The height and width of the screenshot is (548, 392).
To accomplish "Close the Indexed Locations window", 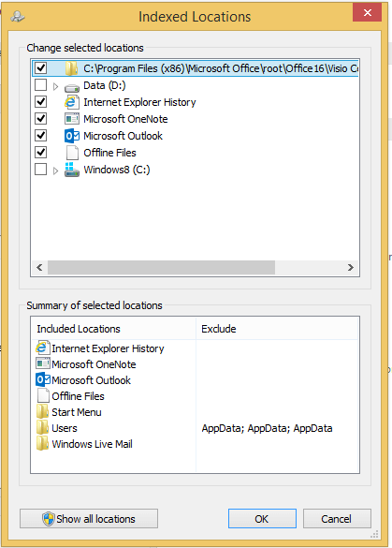I will 367,12.
